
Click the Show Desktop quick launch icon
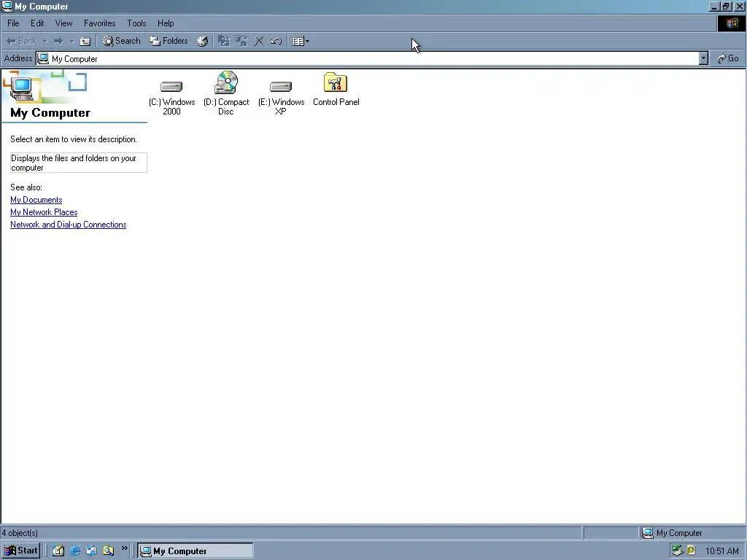pos(58,551)
